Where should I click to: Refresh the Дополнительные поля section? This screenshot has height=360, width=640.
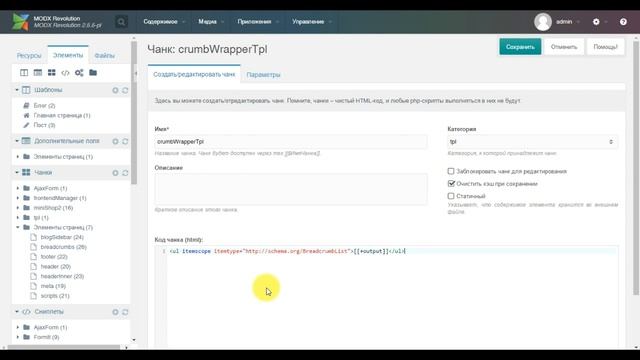125,141
